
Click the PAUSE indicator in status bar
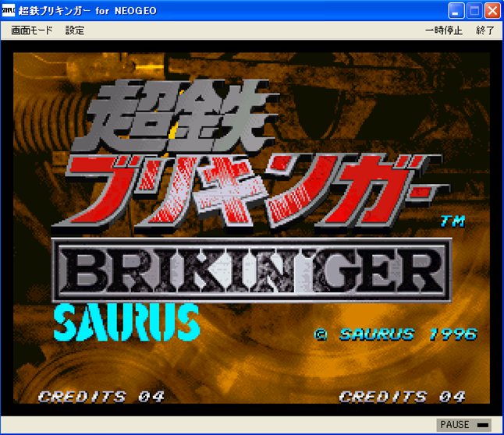click(464, 424)
